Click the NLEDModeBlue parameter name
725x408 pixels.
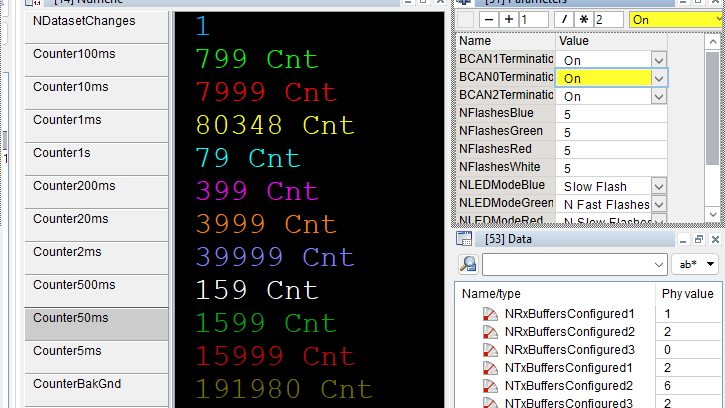point(502,185)
